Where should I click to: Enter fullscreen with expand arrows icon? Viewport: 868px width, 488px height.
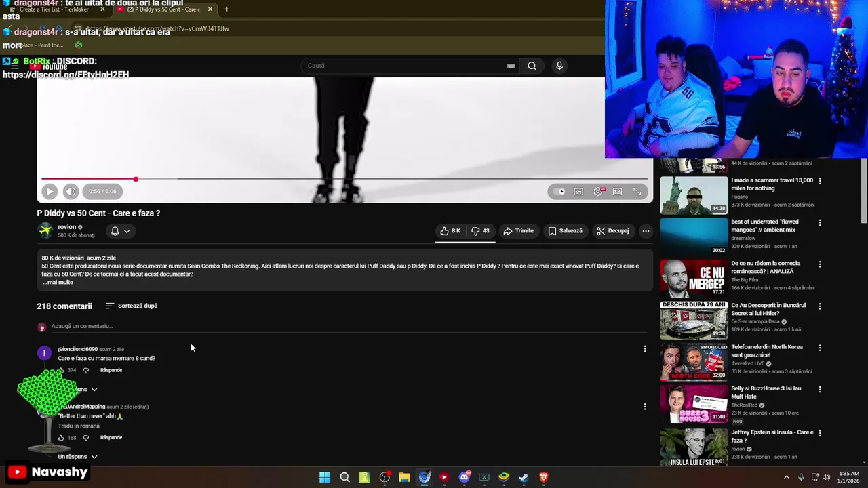637,192
